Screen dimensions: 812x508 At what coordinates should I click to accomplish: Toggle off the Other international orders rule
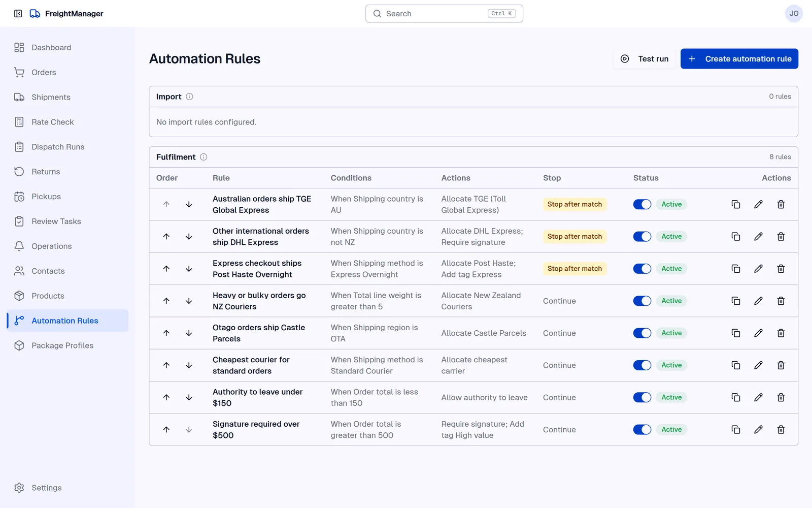pos(642,236)
